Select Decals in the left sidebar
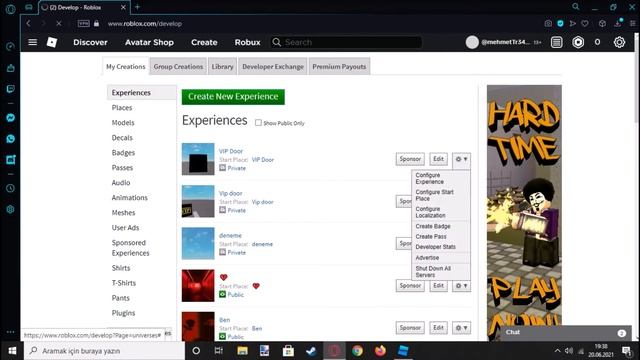Viewport: 640px width, 360px height. coord(122,138)
